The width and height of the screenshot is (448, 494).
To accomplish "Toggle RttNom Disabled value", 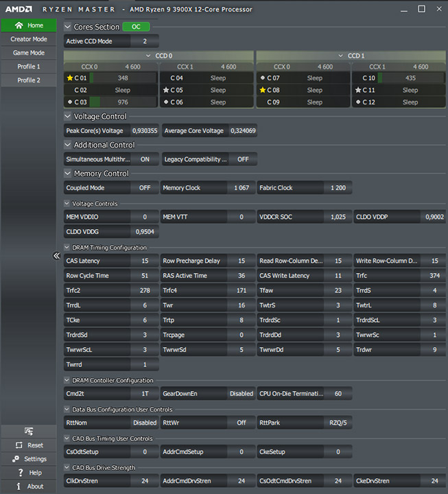I will [145, 423].
